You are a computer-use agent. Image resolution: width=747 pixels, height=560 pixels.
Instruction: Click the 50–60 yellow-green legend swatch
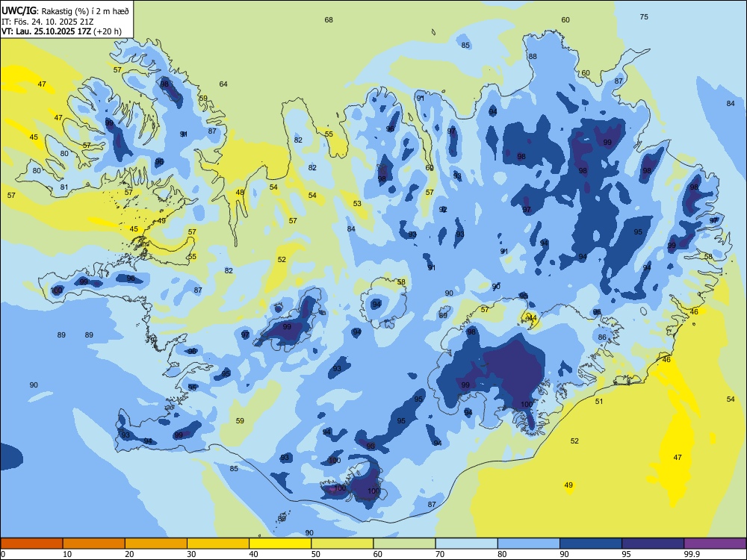(x=342, y=544)
